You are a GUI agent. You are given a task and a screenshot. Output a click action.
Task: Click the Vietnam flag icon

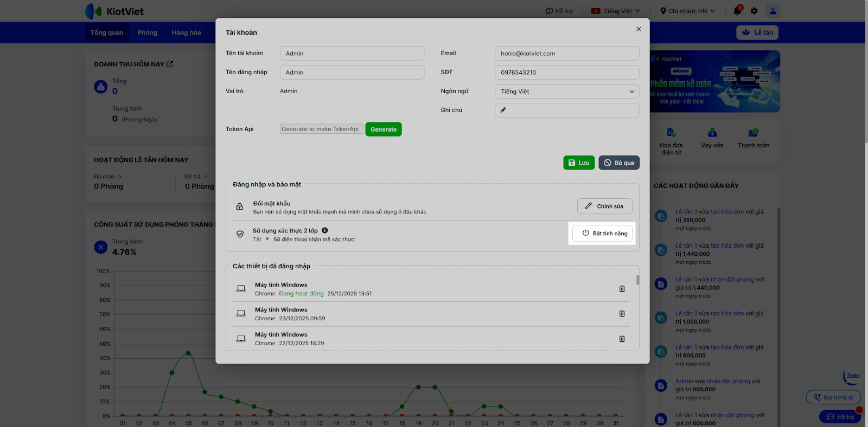pos(596,11)
